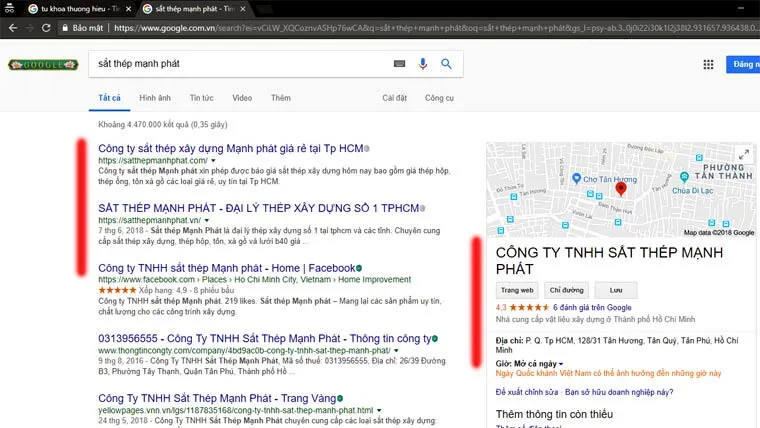Click the map thumbnail image
This screenshot has height=428, width=760.
[x=621, y=190]
